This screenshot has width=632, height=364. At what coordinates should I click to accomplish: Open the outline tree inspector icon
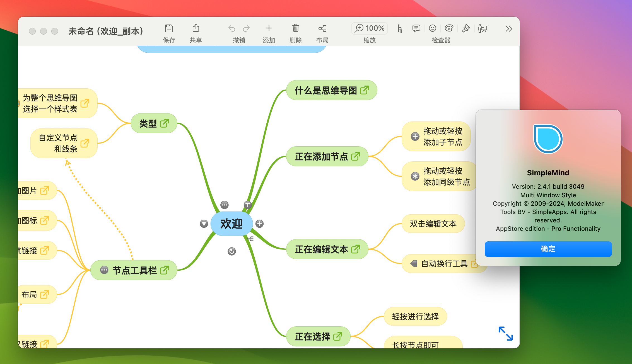[x=400, y=28]
